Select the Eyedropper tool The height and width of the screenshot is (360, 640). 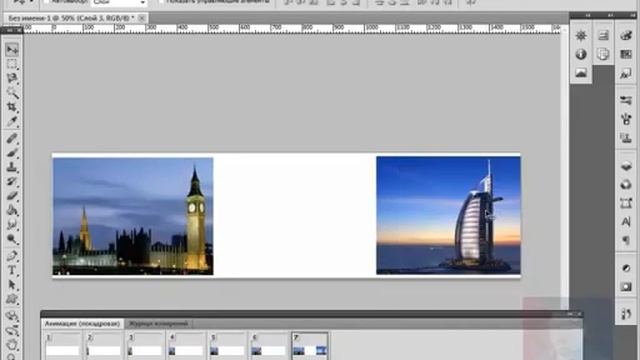(12, 121)
